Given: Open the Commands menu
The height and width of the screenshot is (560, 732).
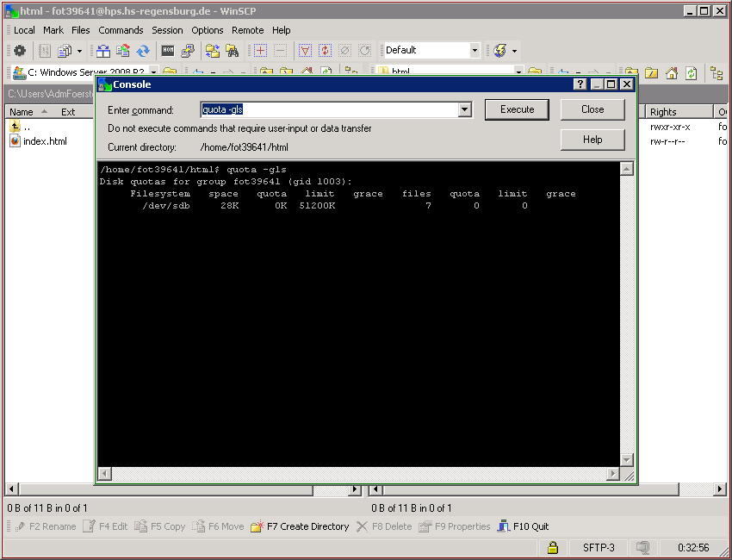Looking at the screenshot, I should [x=121, y=30].
